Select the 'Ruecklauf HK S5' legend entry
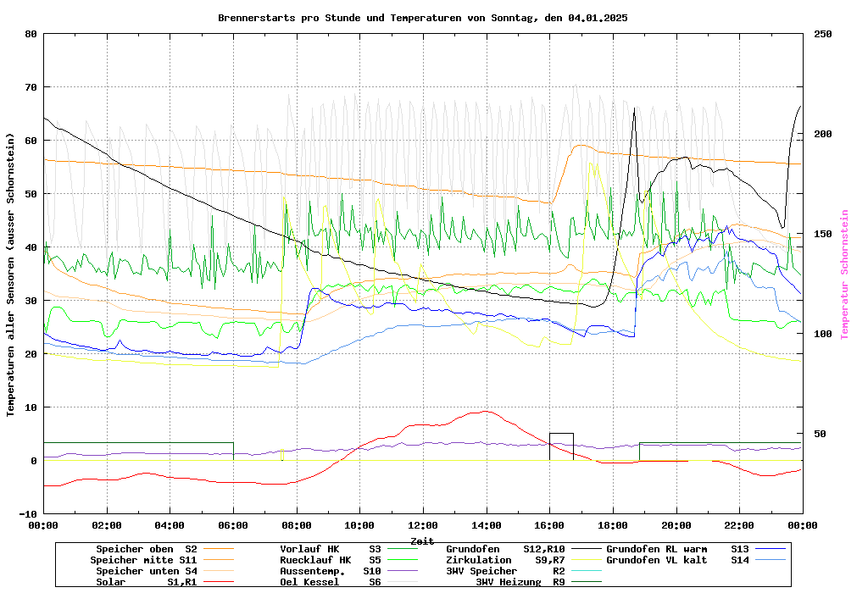Image resolution: width=868 pixels, height=593 pixels. point(330,560)
